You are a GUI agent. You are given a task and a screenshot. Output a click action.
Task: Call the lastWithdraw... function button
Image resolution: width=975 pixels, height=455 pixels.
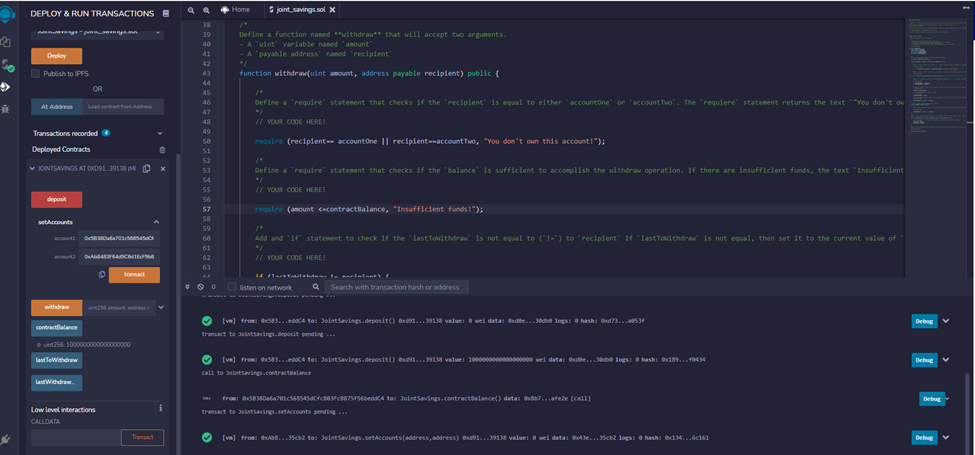(57, 382)
